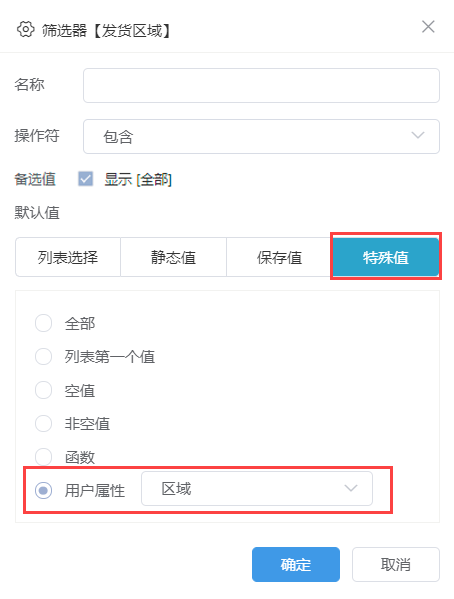
Task: Switch to the 静态值 tab
Action: point(173,257)
